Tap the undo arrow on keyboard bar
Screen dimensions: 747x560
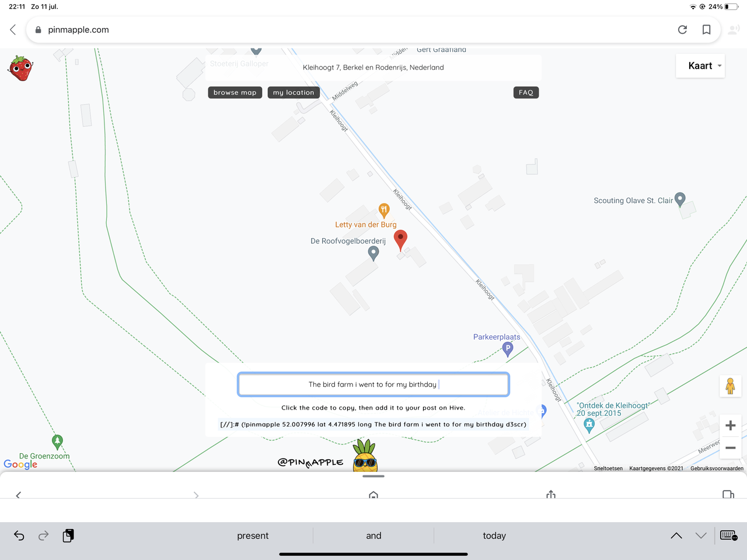(x=19, y=535)
